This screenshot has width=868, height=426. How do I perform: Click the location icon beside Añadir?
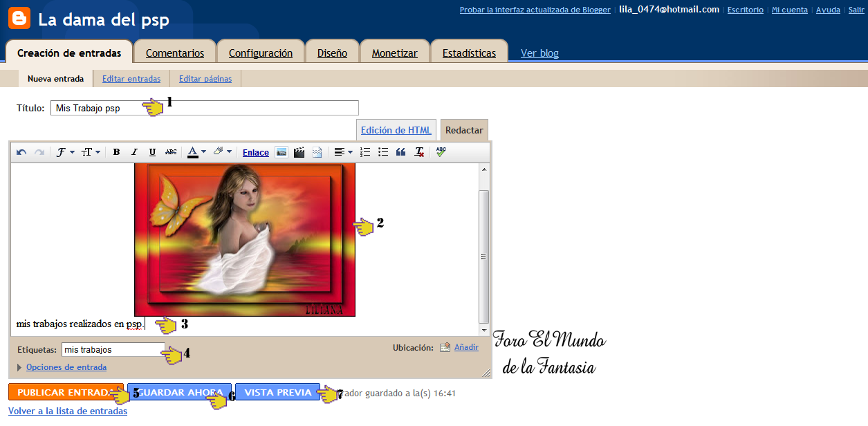pos(445,348)
